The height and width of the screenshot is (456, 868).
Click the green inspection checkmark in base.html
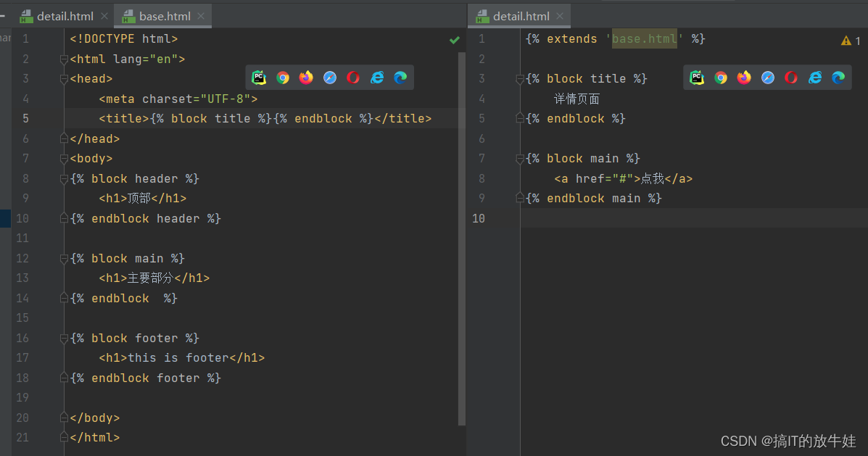tap(455, 40)
